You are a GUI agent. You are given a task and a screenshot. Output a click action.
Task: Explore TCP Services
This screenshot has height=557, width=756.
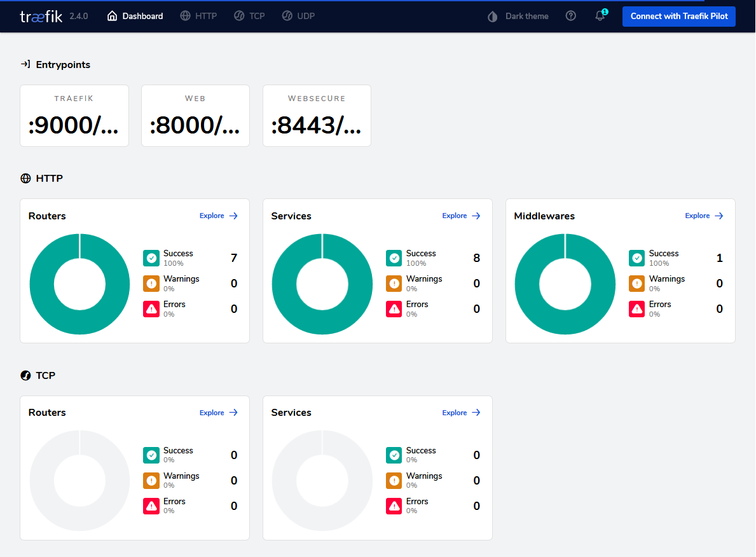(x=462, y=412)
